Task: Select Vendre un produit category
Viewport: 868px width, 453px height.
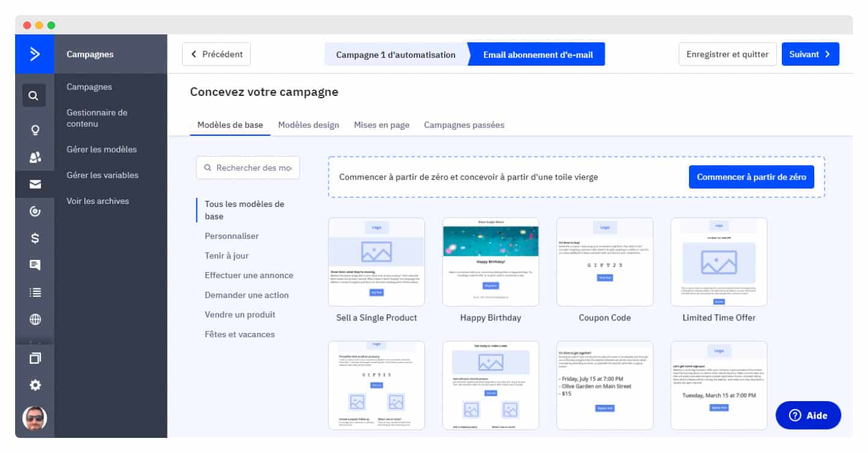Action: 240,314
